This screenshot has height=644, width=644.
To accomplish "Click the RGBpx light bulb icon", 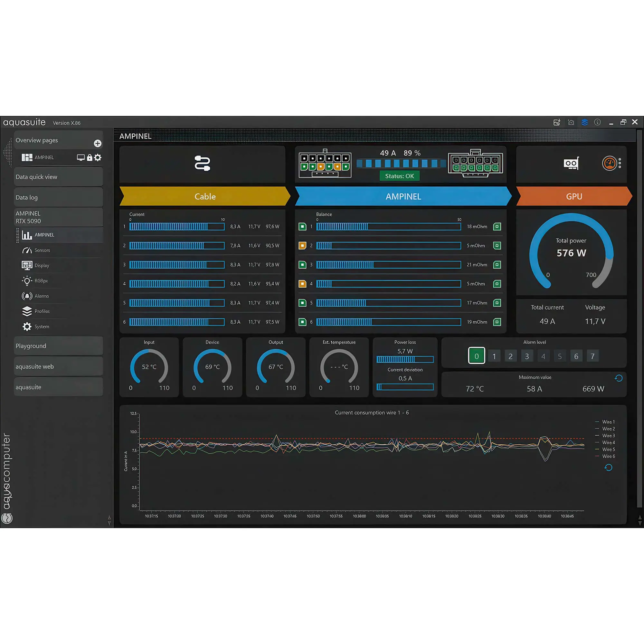I will click(27, 281).
